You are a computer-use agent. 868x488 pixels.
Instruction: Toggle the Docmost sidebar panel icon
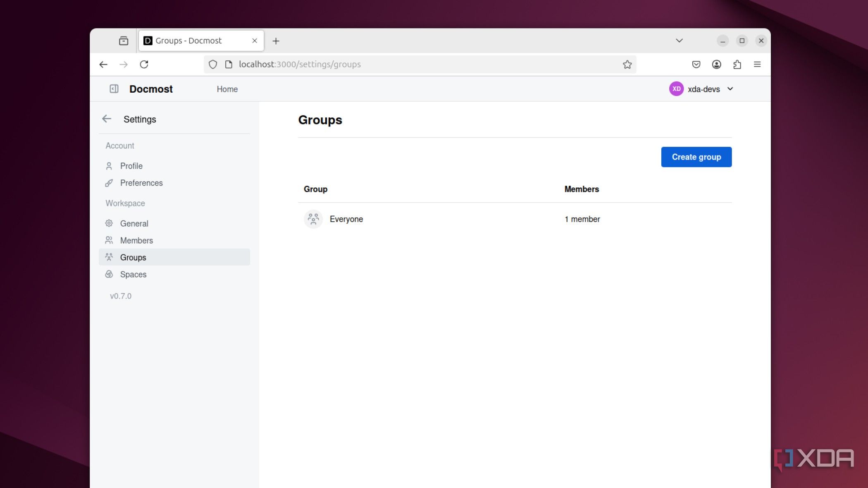coord(114,89)
